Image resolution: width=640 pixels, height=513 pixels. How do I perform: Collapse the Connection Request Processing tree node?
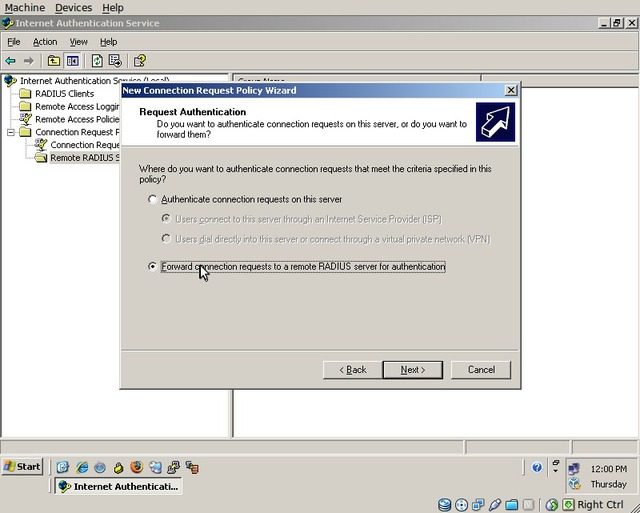point(11,132)
